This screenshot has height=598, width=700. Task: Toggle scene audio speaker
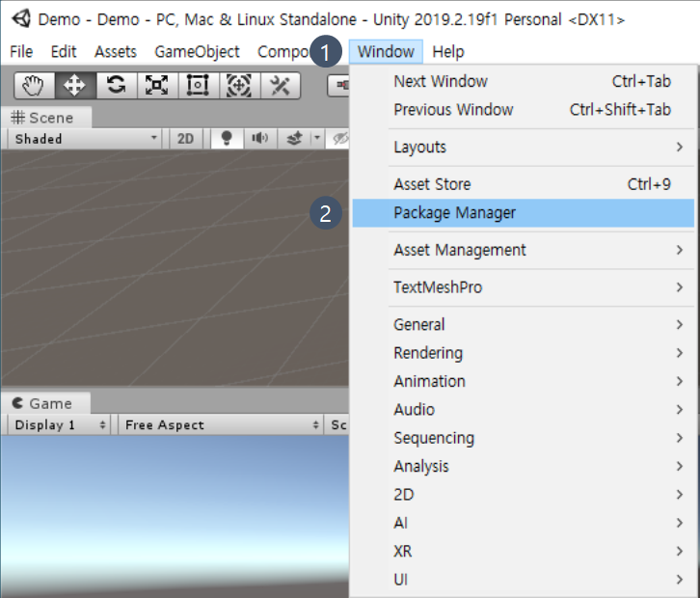click(x=259, y=139)
